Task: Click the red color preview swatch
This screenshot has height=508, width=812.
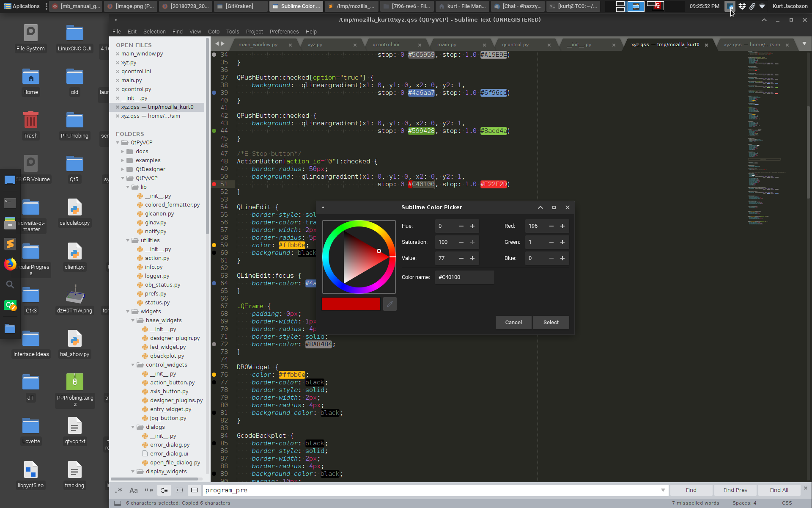Action: click(351, 304)
